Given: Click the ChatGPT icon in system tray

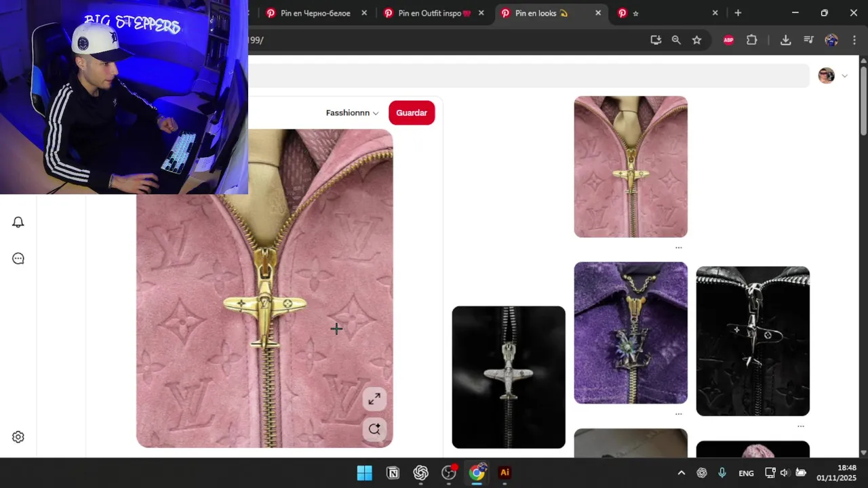Looking at the screenshot, I should tap(702, 473).
